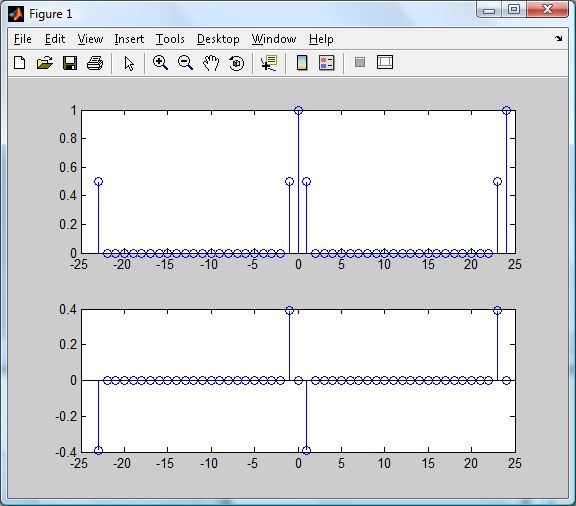
Task: Enable the Rotate 3D tool
Action: coord(236,63)
